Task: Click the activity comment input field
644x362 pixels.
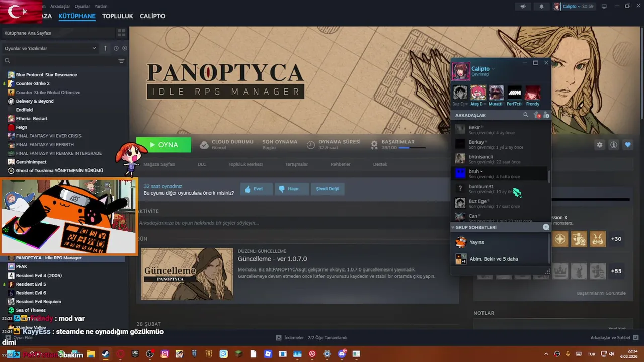Action: coord(297,223)
